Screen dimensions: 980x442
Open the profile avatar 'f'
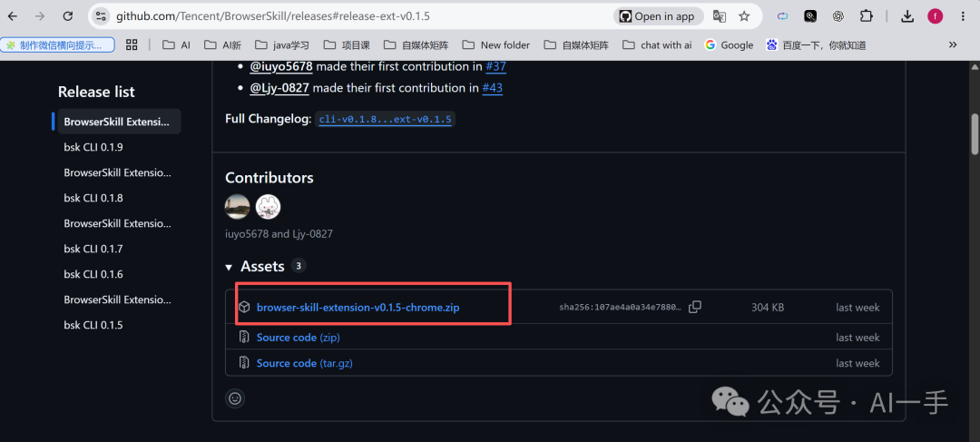935,16
